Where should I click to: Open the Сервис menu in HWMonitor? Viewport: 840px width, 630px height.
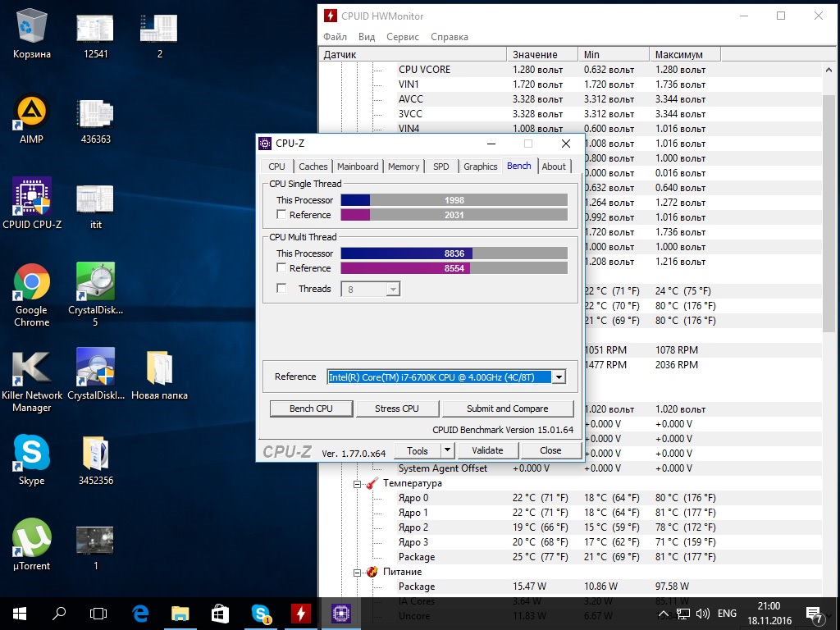(x=402, y=37)
